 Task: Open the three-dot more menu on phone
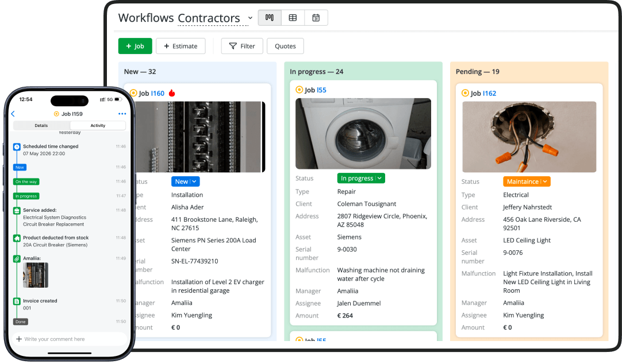(x=122, y=114)
